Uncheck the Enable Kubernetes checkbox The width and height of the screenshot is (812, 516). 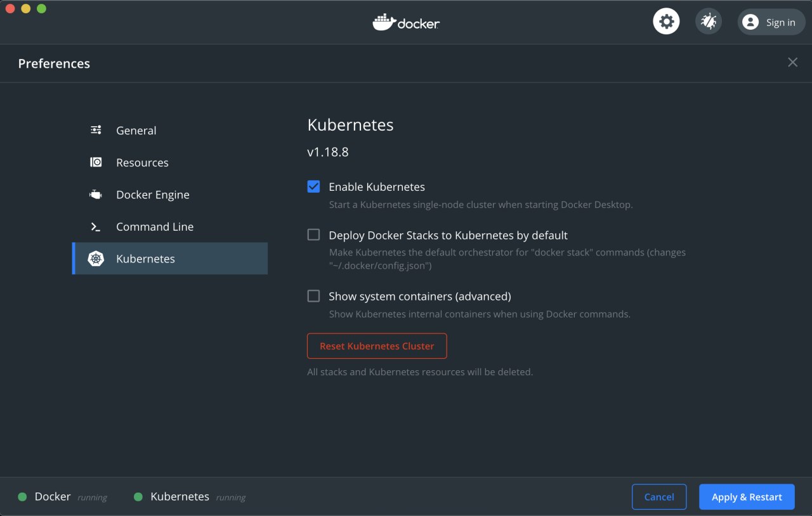click(313, 186)
